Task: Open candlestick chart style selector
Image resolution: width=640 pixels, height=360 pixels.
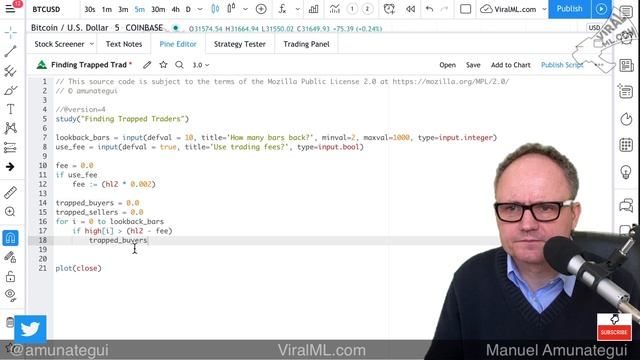Action: 215,9
